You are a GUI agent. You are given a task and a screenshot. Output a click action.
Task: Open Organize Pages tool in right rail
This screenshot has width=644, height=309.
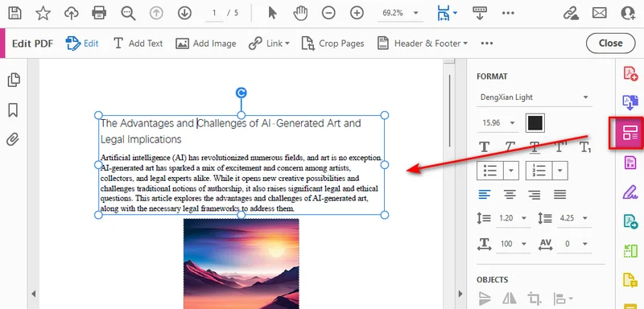[630, 250]
